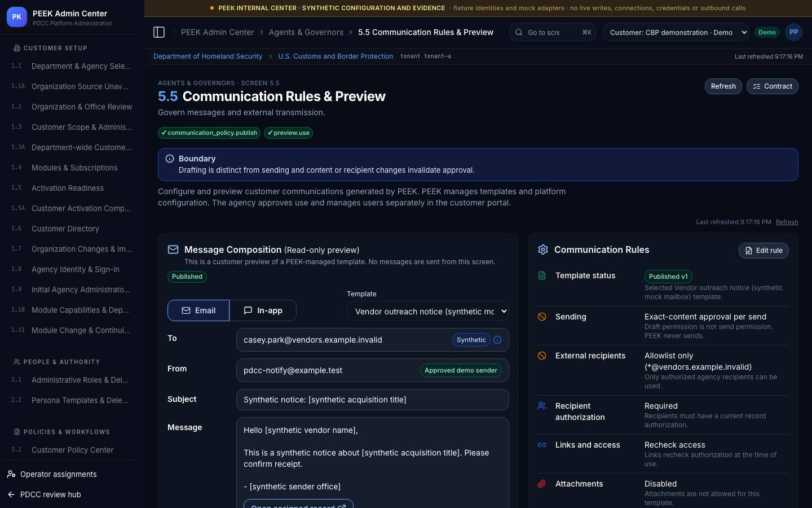Click the Published status badge
This screenshot has height=508, width=812.
[187, 277]
